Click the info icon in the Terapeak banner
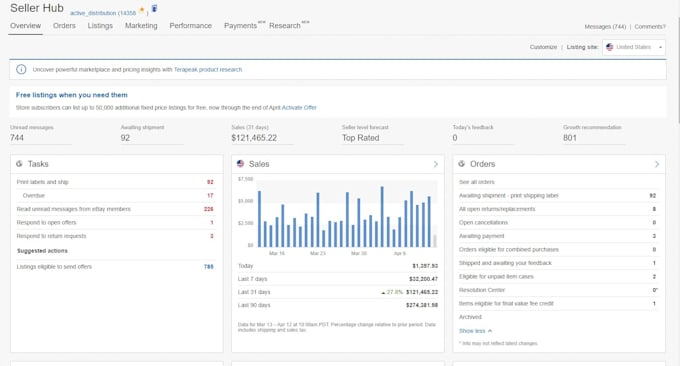 tap(21, 69)
